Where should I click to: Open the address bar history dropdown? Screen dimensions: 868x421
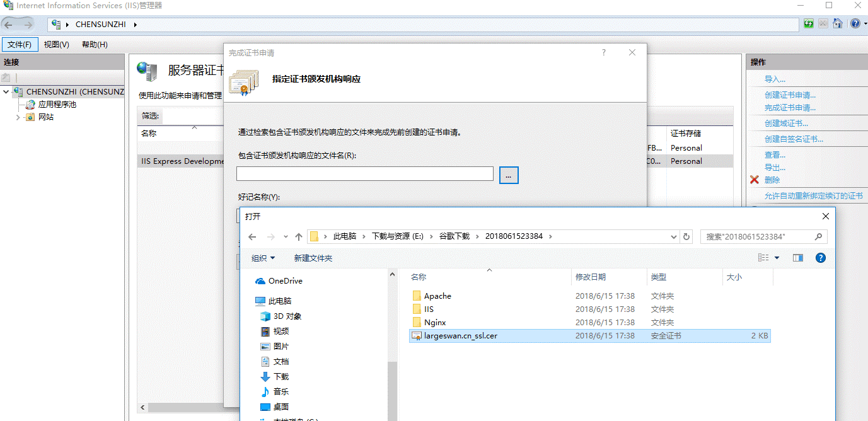(x=674, y=237)
